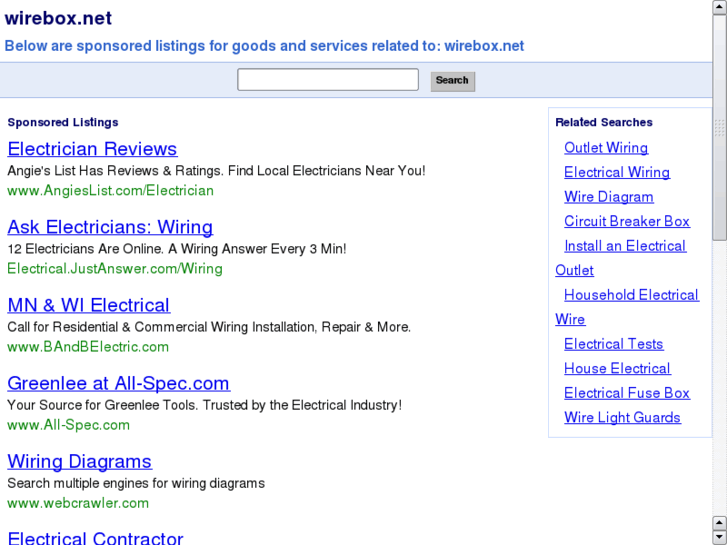Click the www.webcrawler.com URL text
Screen dimensions: 727x545
(x=78, y=503)
